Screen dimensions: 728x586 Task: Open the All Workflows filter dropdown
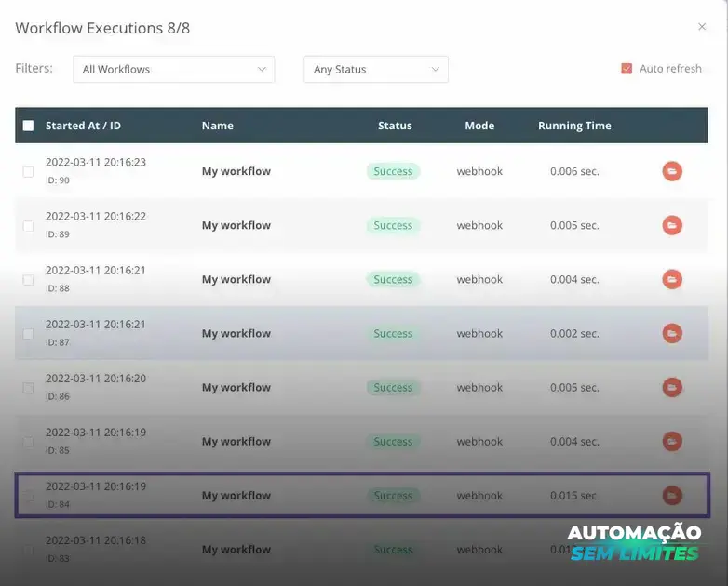click(174, 69)
